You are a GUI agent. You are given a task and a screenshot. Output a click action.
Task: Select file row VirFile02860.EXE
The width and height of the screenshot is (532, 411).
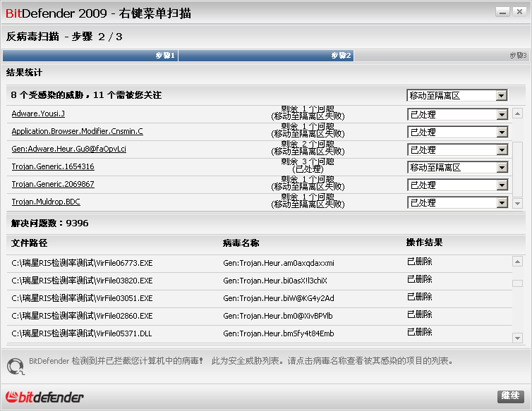(x=259, y=316)
